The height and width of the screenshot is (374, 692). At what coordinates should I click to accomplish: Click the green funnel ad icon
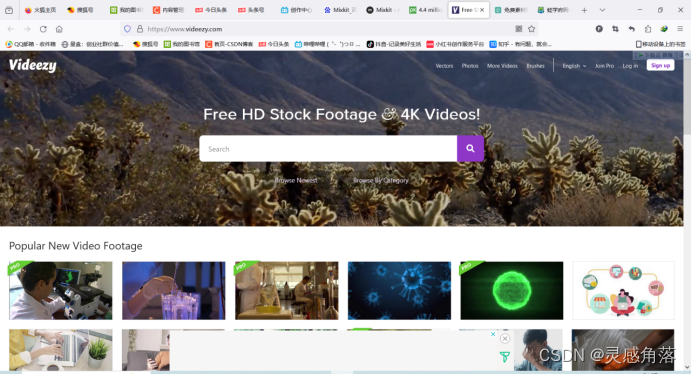(505, 357)
